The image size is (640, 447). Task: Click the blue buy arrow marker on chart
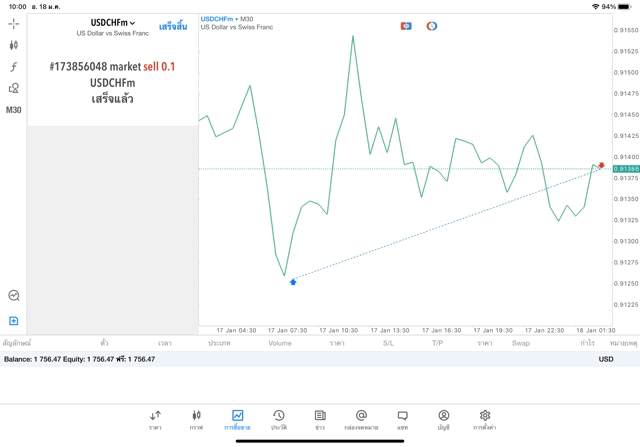tap(293, 282)
